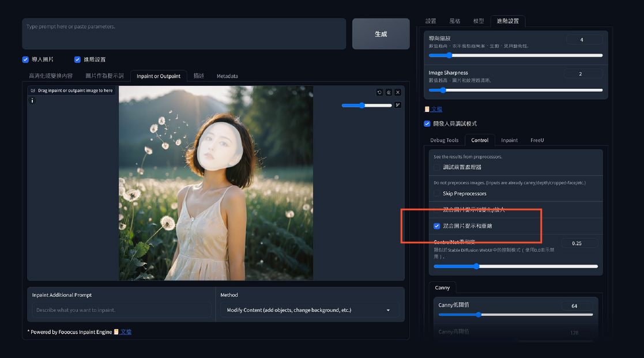
Task: Switch to the 風格 tab
Action: [455, 21]
